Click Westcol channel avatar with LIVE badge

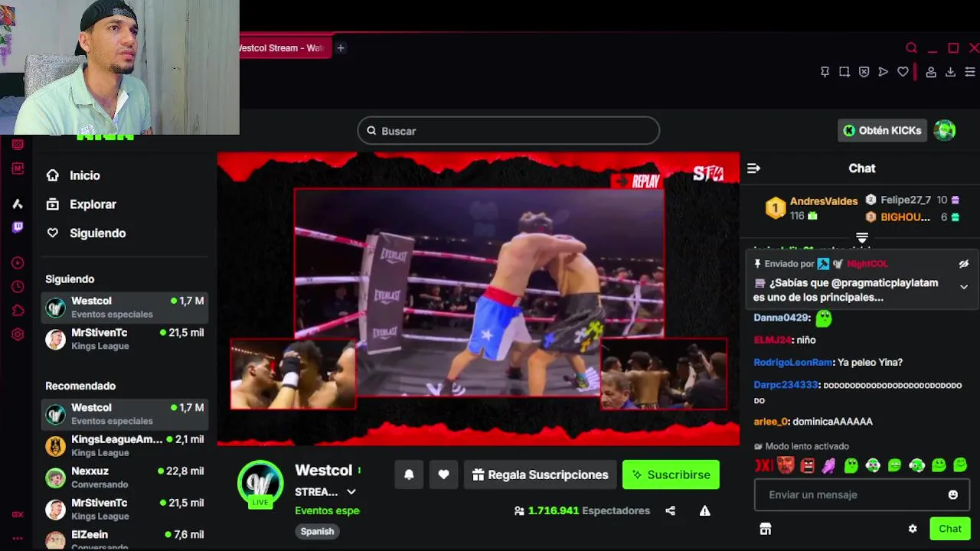[x=261, y=484]
